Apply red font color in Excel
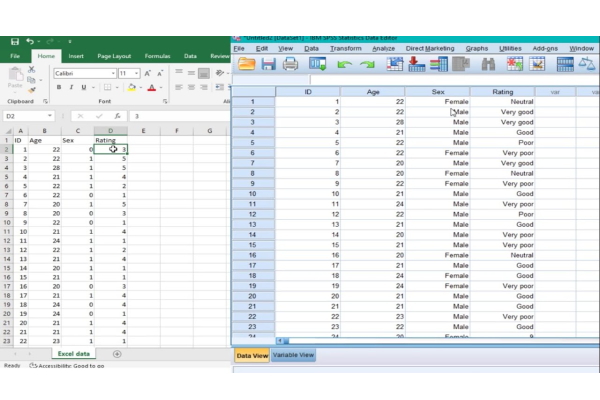The height and width of the screenshot is (400, 600). click(152, 87)
